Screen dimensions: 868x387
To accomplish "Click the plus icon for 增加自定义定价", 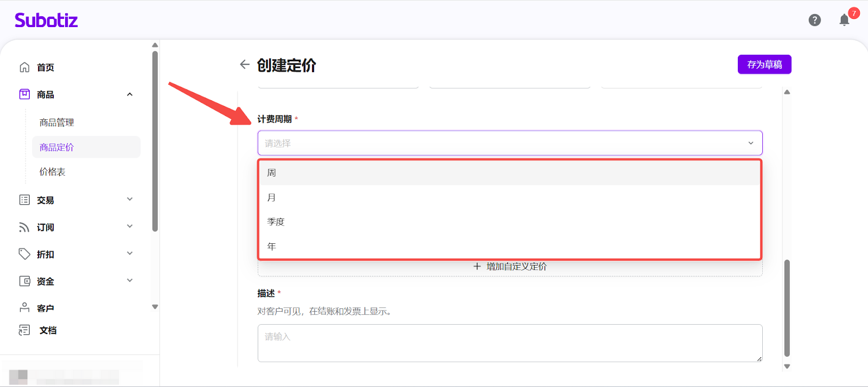I will tap(477, 267).
